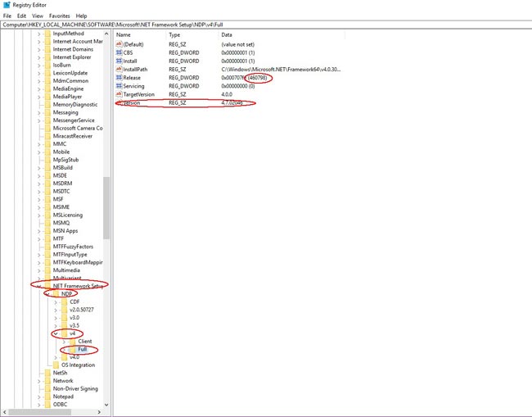Select the Full key in tree
Viewport: 532px width, 417px height.
[83, 349]
